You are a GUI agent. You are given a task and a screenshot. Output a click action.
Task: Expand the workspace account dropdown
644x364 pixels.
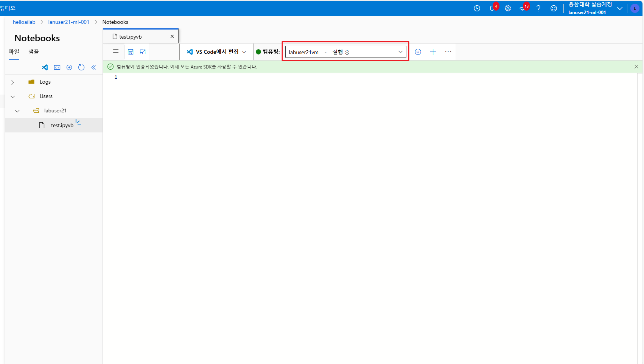click(x=620, y=8)
